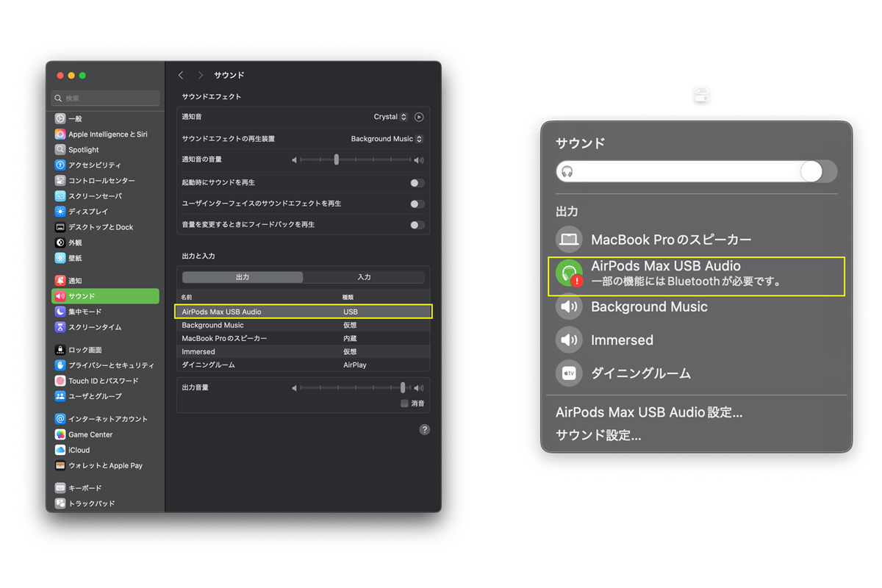Select ダイニングルーム AirPlay row in table
This screenshot has width=882, height=588.
(x=304, y=365)
